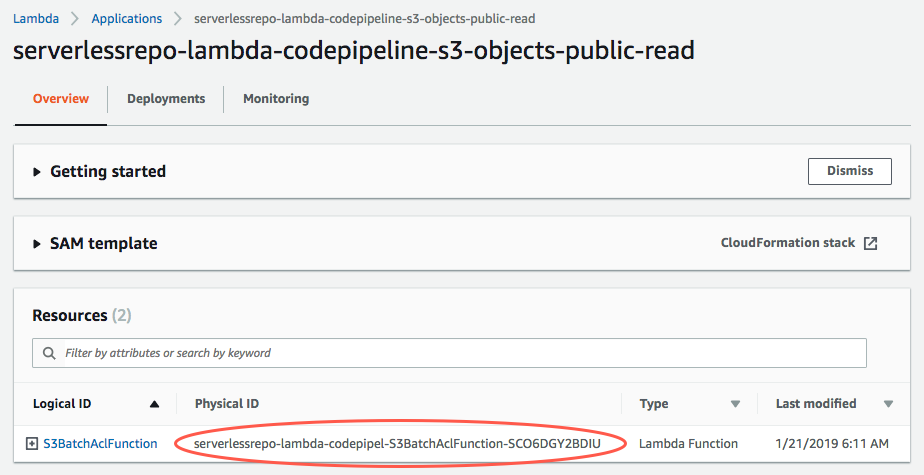Click the application name in breadcrumb

[x=365, y=18]
